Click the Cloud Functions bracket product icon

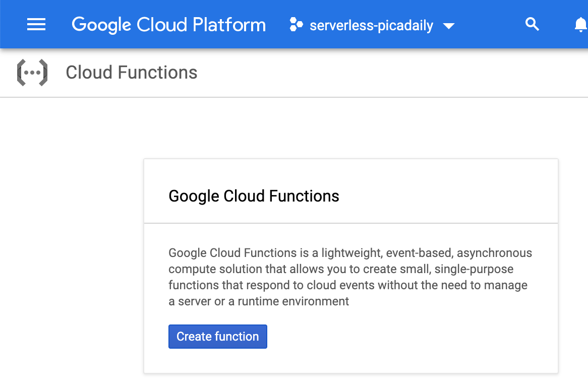tap(32, 73)
